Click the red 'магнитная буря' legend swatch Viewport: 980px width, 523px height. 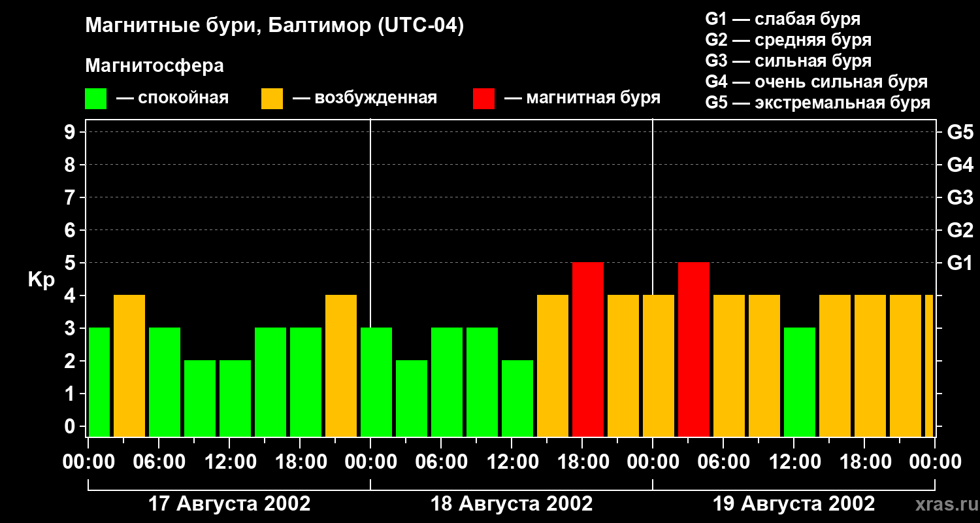pyautogui.click(x=483, y=98)
